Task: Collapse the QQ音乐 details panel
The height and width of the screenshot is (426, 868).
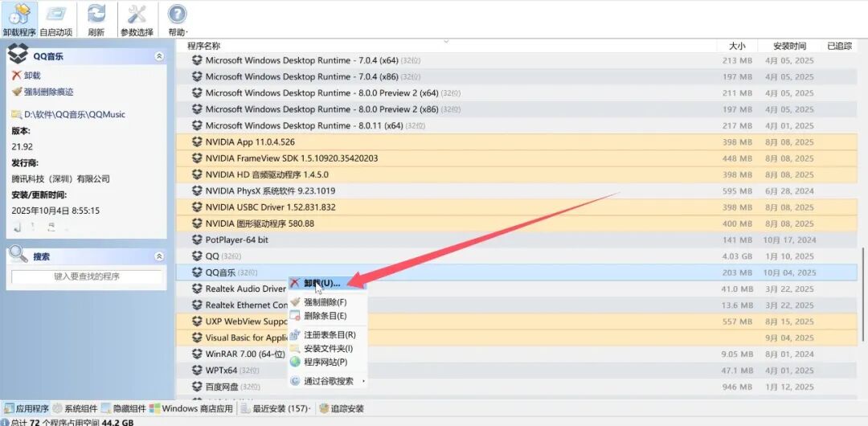Action: (159, 56)
